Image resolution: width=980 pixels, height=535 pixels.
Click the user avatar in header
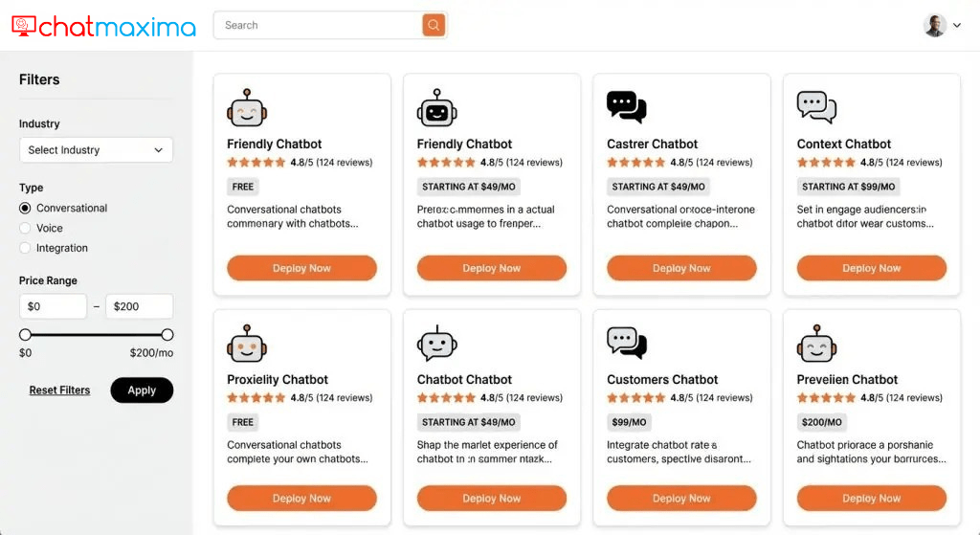coord(935,26)
